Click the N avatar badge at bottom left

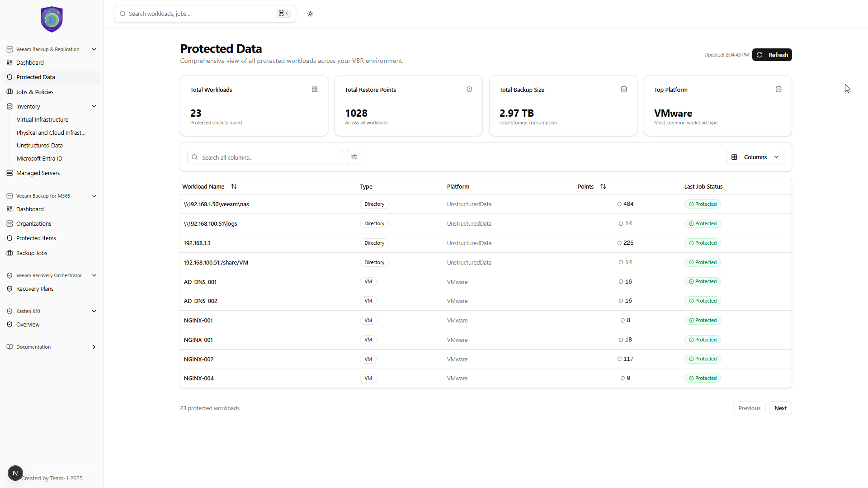pyautogui.click(x=15, y=473)
